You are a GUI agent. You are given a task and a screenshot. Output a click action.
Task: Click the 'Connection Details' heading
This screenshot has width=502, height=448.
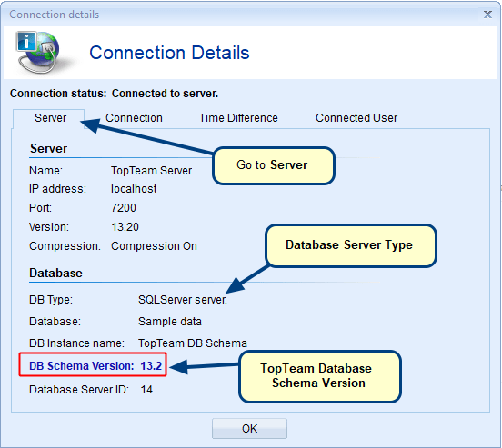(x=169, y=53)
